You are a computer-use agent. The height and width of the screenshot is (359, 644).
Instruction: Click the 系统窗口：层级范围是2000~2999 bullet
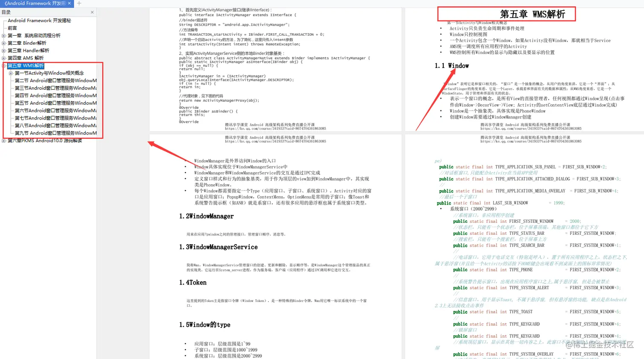coord(228,356)
